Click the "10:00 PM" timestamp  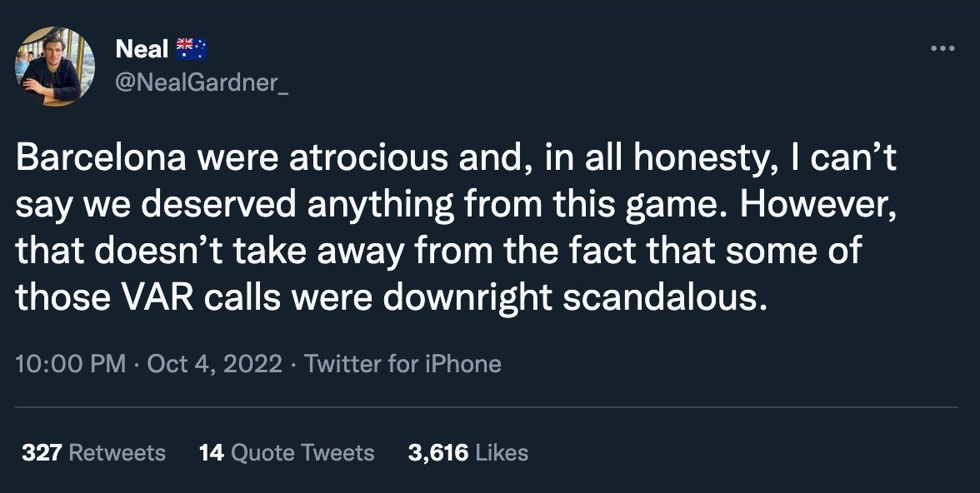point(71,364)
